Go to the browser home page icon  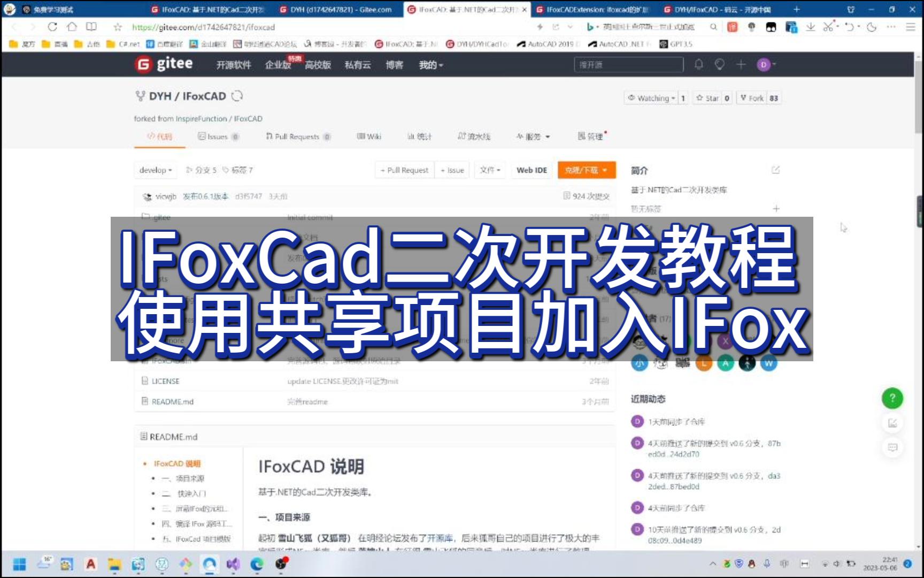click(x=72, y=27)
